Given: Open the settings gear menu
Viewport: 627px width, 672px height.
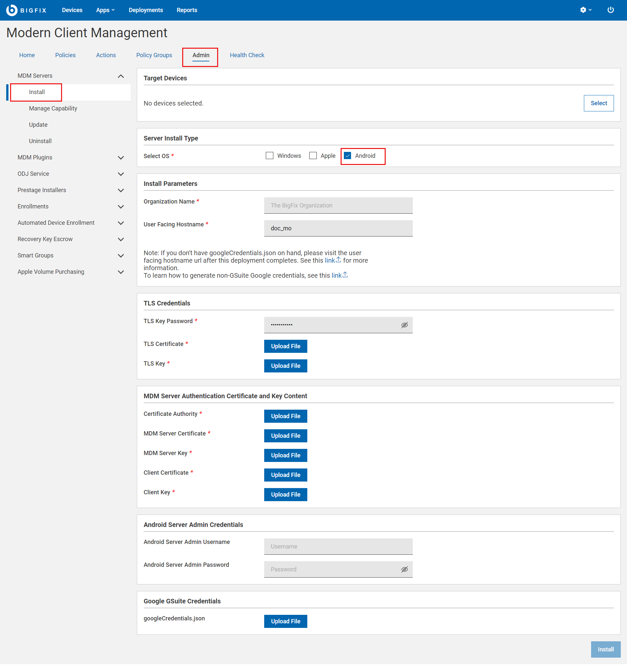Looking at the screenshot, I should (584, 10).
